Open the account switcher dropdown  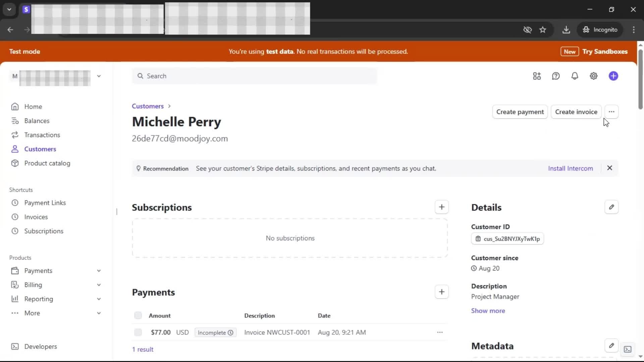(99, 76)
